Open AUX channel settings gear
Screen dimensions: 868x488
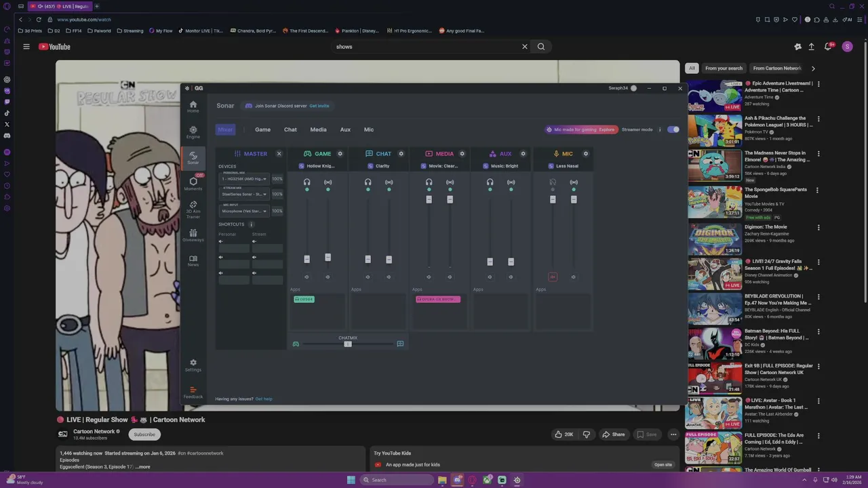point(524,154)
